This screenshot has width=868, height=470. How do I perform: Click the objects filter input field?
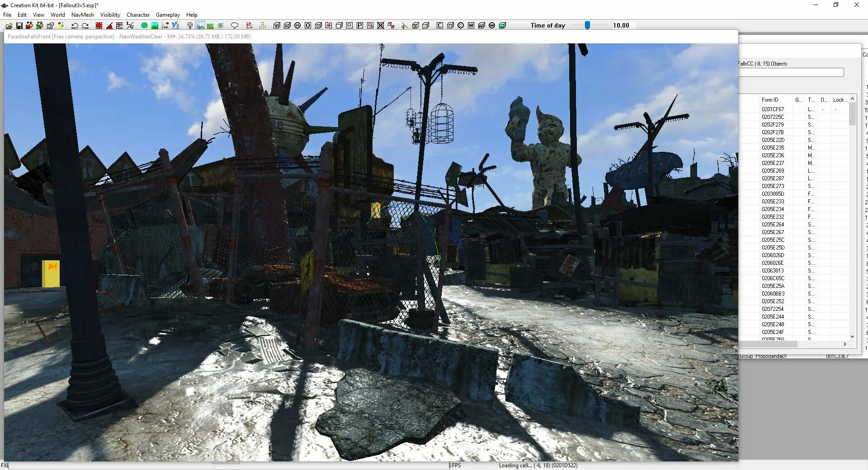pos(791,72)
